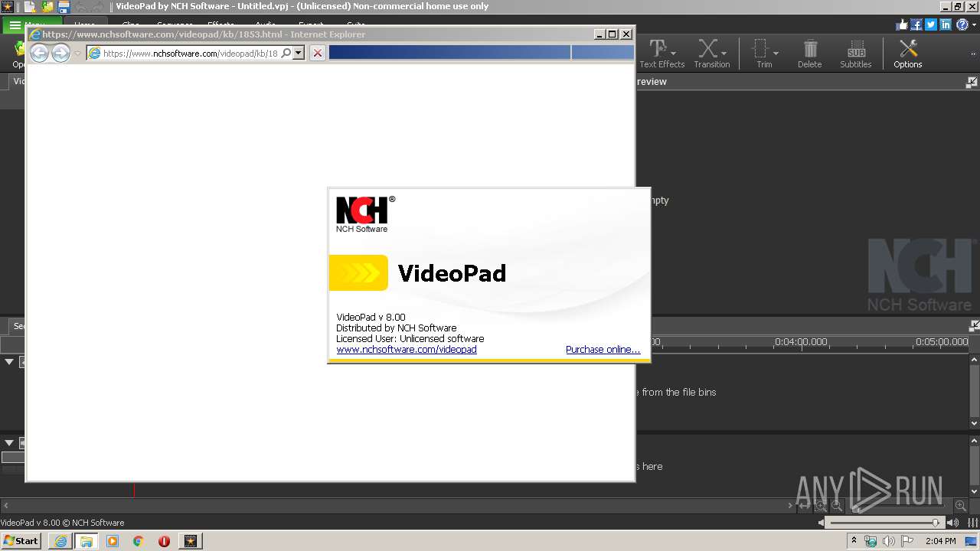This screenshot has height=551, width=980.
Task: Undock the preview panel
Action: 972,82
